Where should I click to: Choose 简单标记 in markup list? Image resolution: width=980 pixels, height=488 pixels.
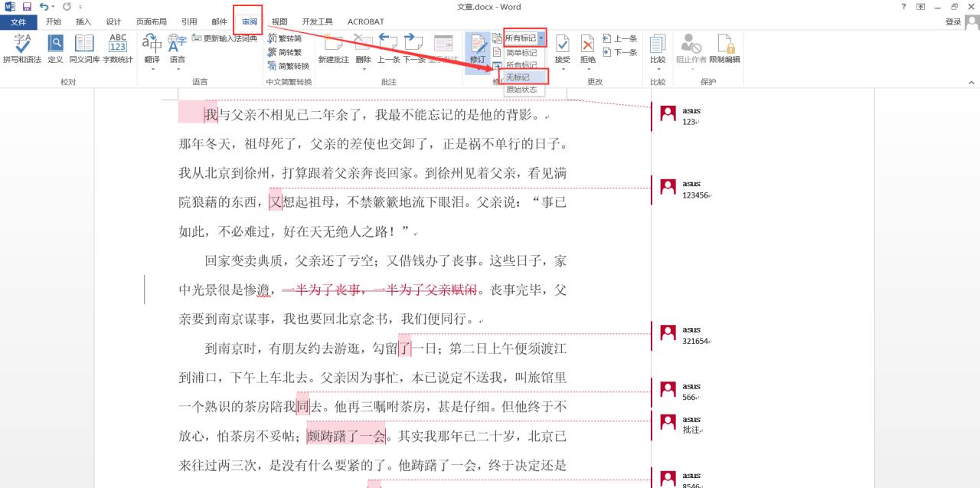click(x=521, y=53)
